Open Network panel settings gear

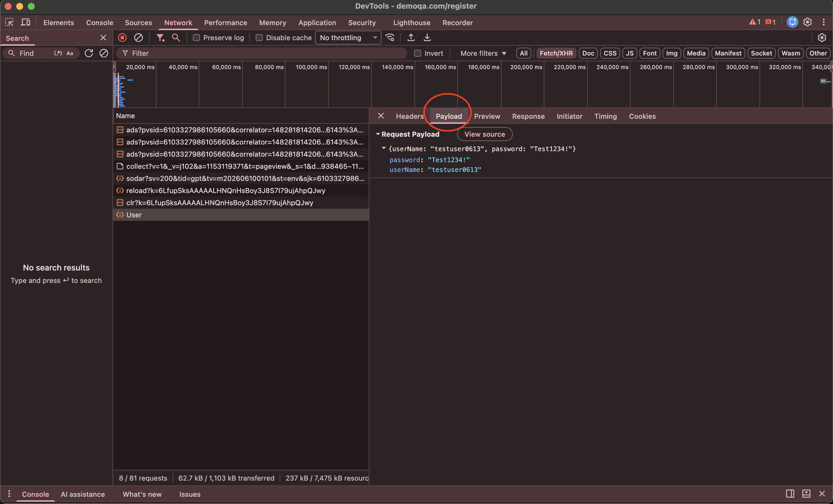[x=822, y=38]
